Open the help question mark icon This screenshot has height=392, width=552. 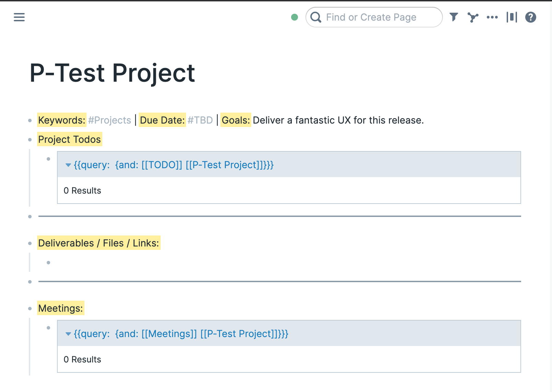[530, 17]
